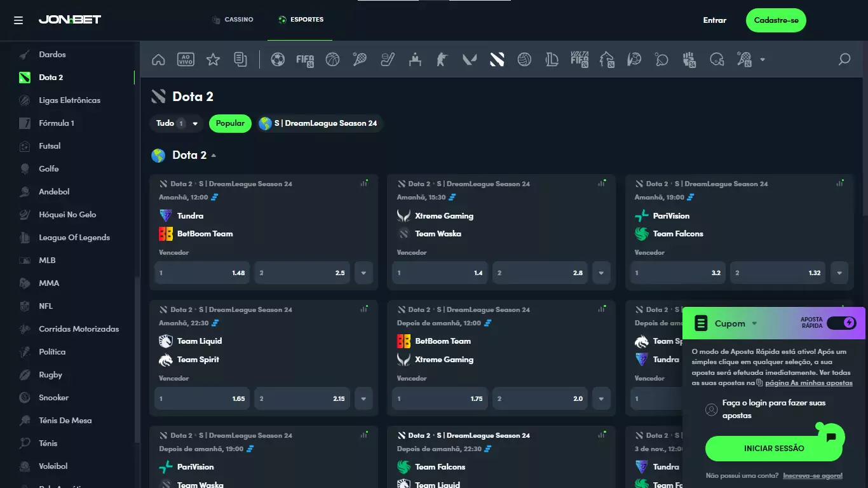Image resolution: width=868 pixels, height=488 pixels.
Task: Open Hóquei No Gelo in the sidebar
Action: click(x=67, y=215)
